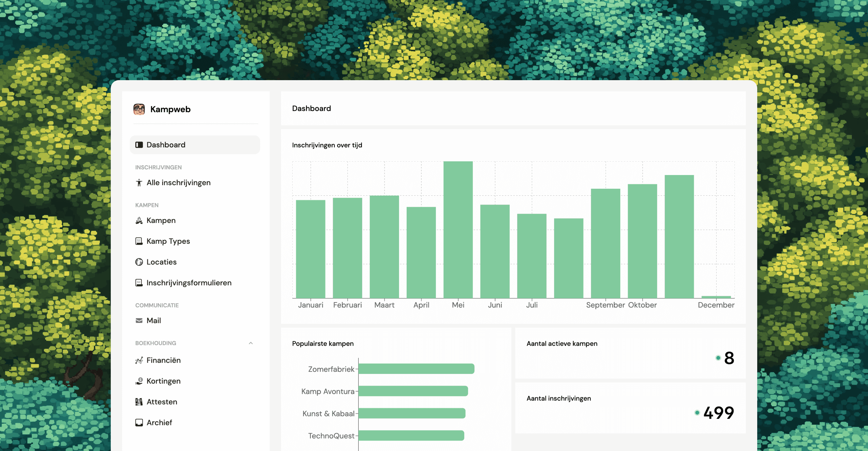The width and height of the screenshot is (868, 451).
Task: Click the Mail envelope icon
Action: (139, 321)
